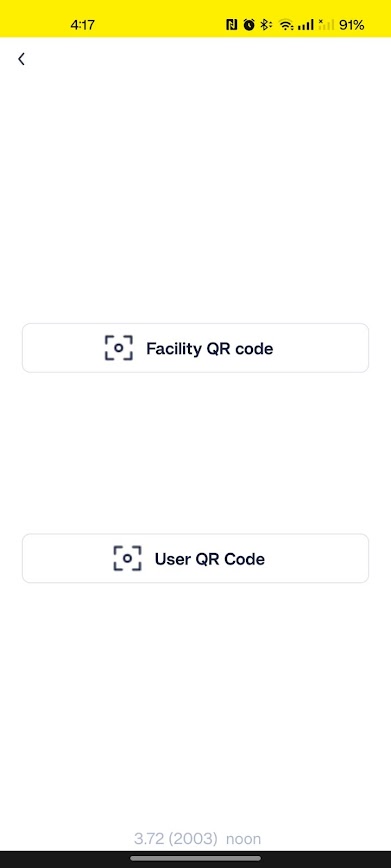Select the "User QR Code" label text
This screenshot has width=391, height=868.
point(210,559)
